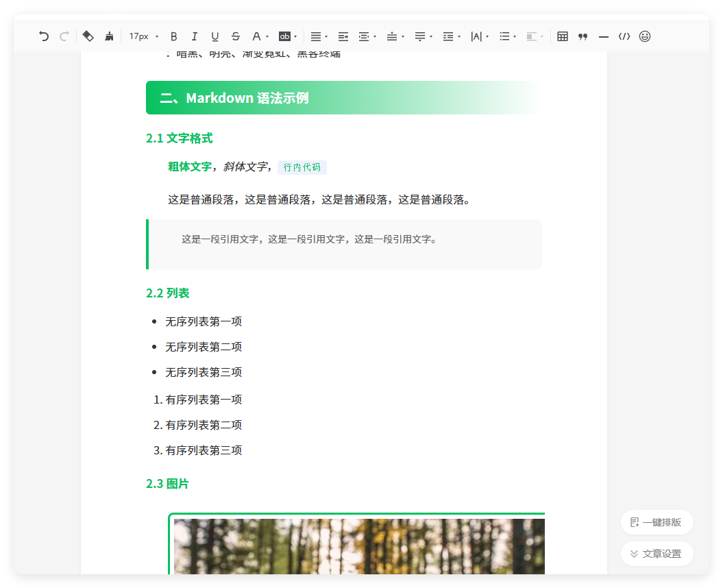723x588 pixels.
Task: Click the letter spacing icon
Action: pos(476,36)
